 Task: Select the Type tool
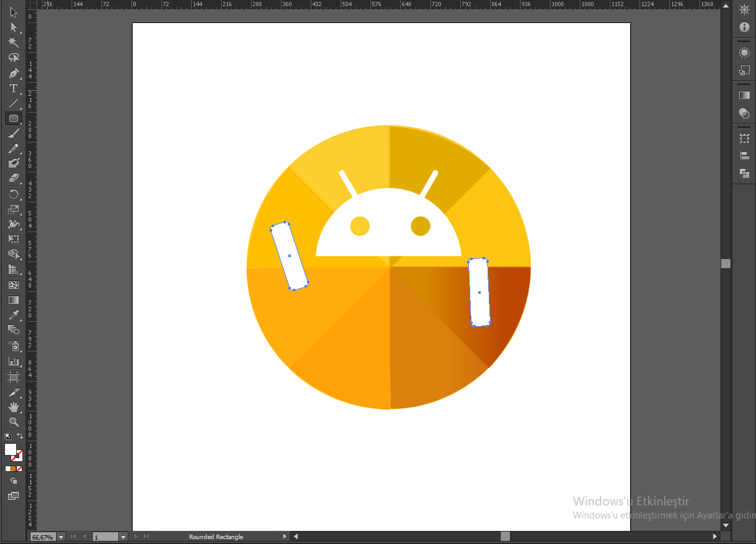click(13, 88)
